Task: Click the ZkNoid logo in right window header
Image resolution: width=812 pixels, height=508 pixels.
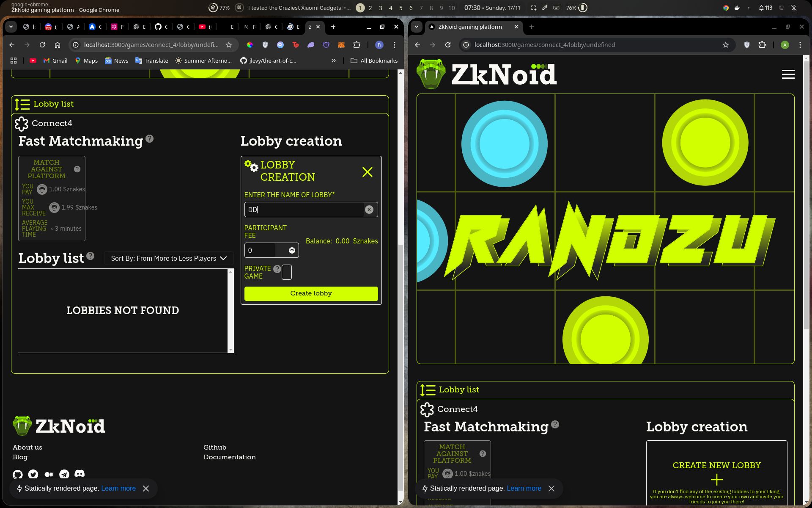Action: [x=487, y=75]
